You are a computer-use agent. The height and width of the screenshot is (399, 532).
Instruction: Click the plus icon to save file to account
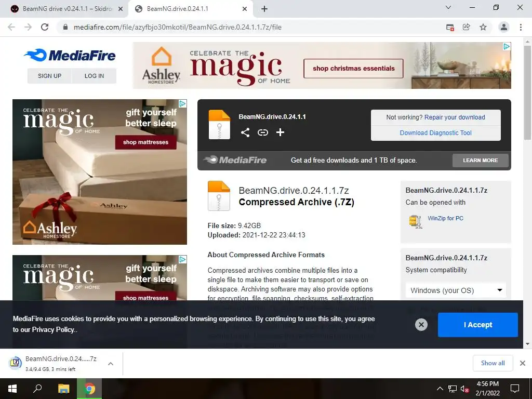[280, 132]
